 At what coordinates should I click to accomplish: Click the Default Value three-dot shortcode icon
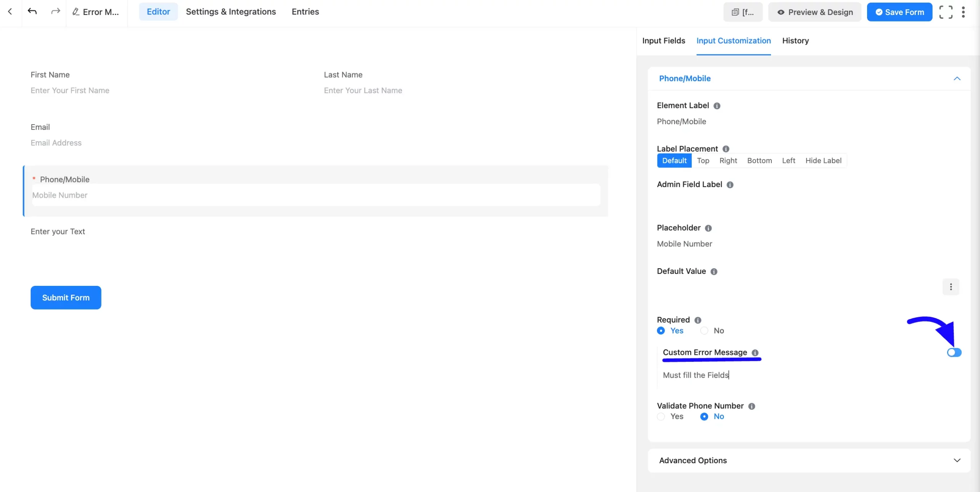point(951,287)
